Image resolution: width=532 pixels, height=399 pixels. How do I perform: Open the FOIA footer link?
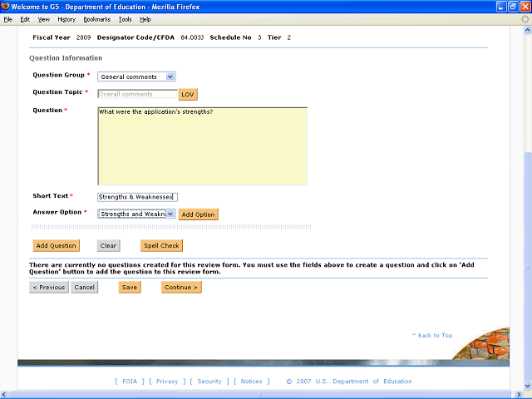130,382
